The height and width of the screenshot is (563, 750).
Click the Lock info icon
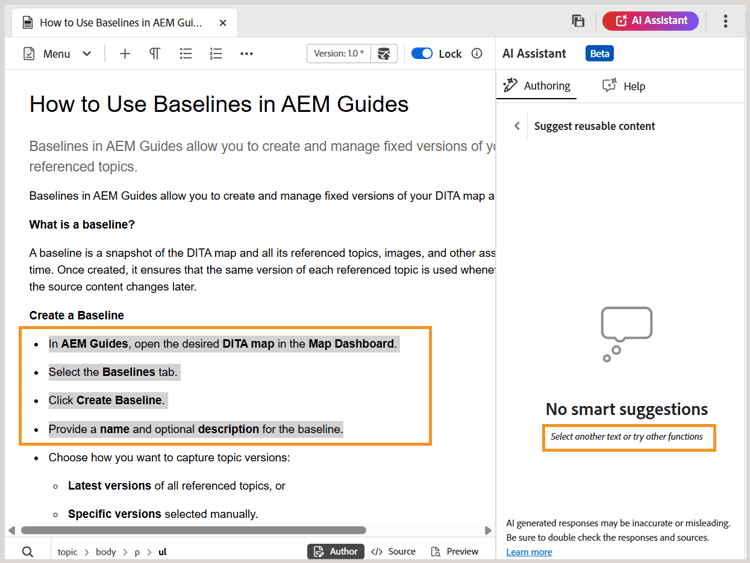[x=476, y=54]
